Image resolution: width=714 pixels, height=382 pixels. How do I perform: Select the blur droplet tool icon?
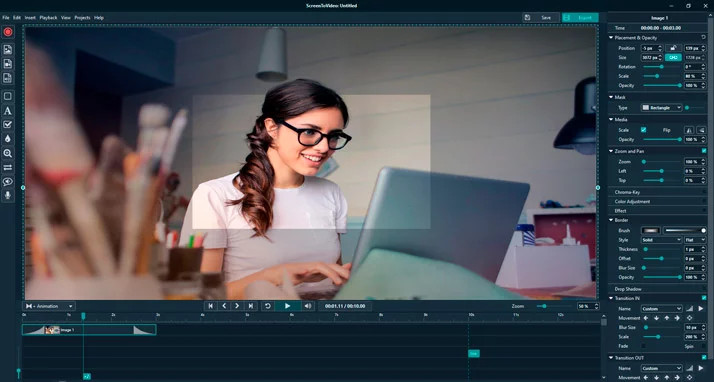point(7,139)
